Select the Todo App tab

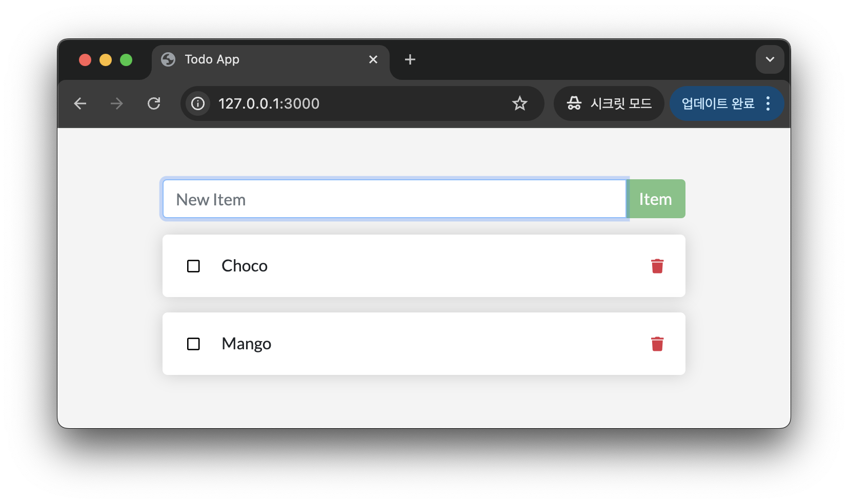point(271,60)
